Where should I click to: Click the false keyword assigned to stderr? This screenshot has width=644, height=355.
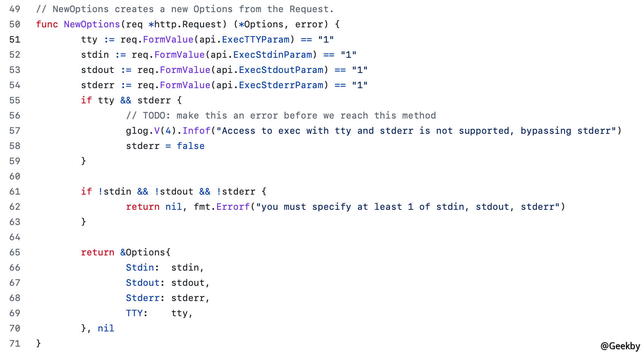190,146
